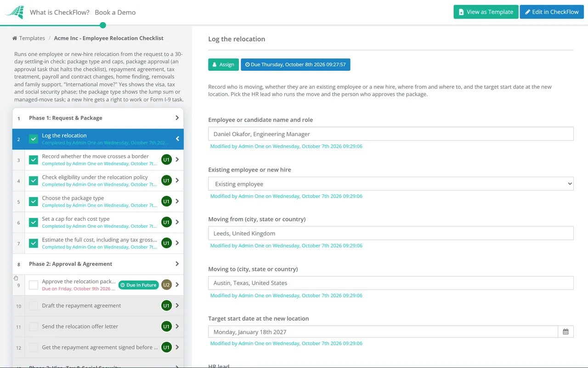Open the 'What is CheckFlow?' nav link

pyautogui.click(x=60, y=12)
